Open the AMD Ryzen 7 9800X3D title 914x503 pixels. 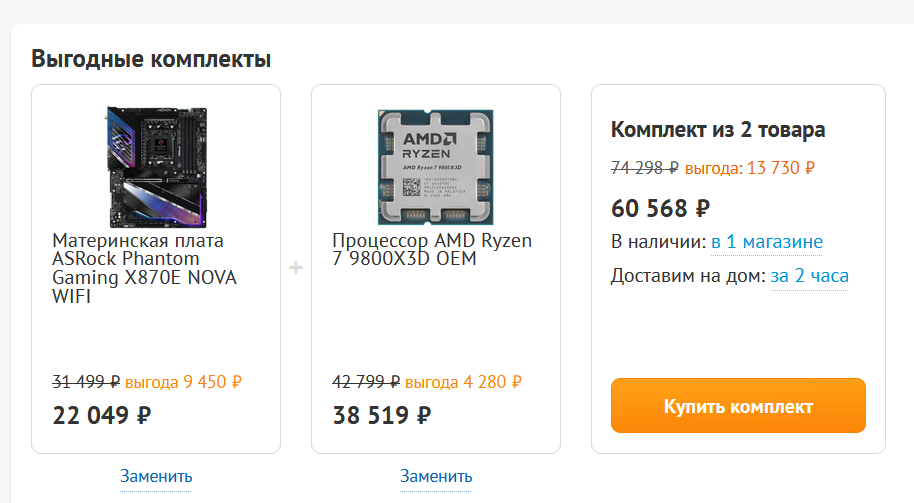pos(432,250)
